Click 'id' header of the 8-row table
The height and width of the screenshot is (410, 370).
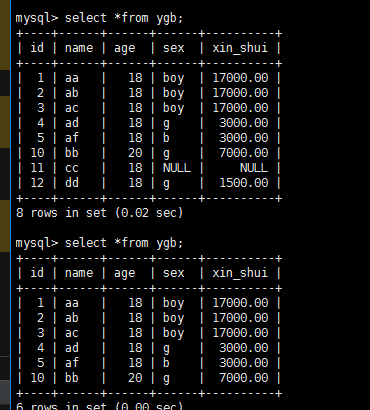pyautogui.click(x=37, y=48)
